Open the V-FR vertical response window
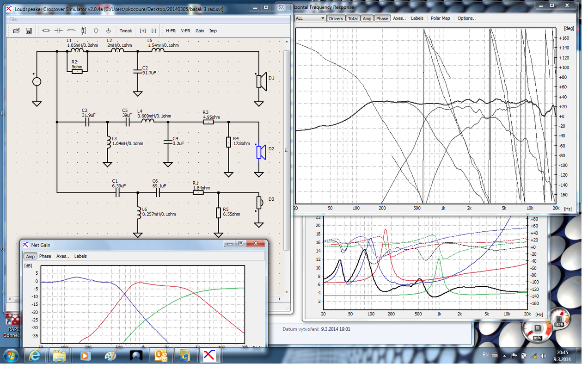 [x=185, y=31]
